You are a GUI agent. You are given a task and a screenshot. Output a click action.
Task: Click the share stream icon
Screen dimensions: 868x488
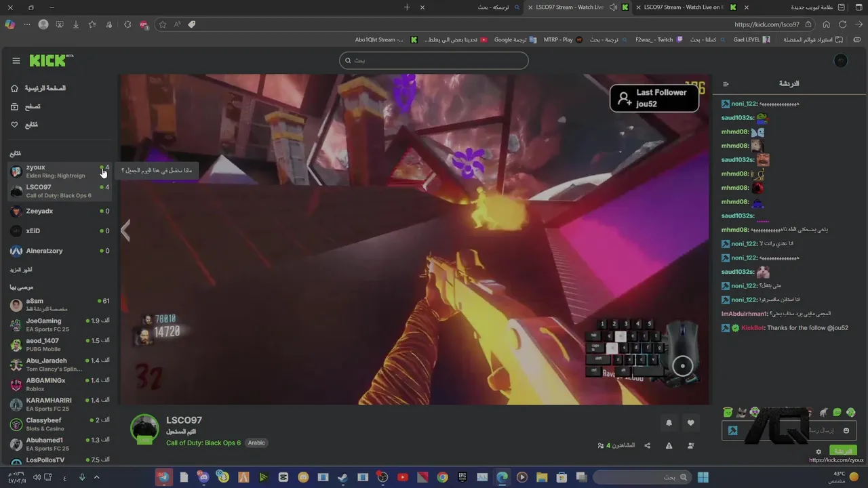[648, 445]
